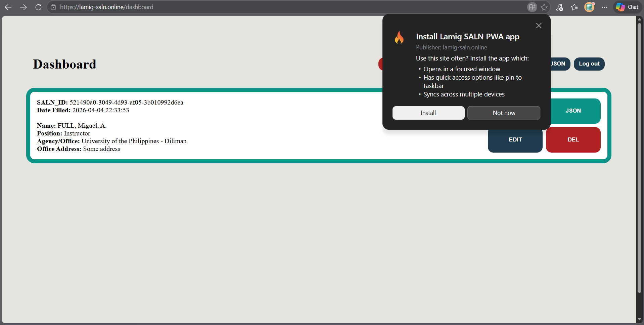This screenshot has width=644, height=325.
Task: Log out of the dashboard
Action: [x=589, y=64]
